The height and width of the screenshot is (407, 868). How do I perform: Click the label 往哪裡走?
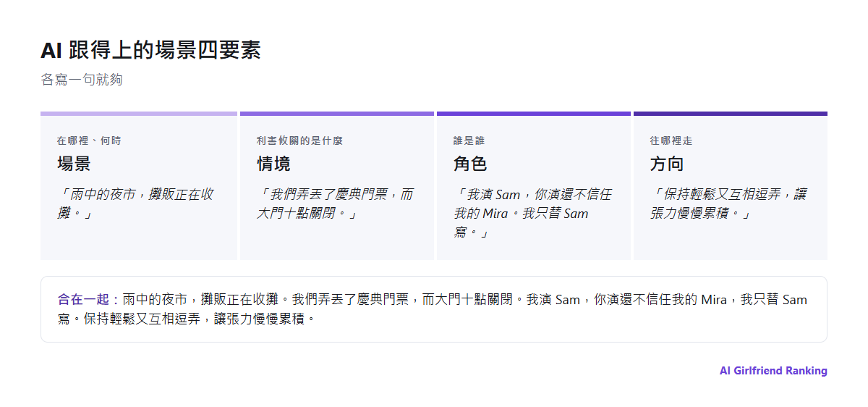point(671,140)
